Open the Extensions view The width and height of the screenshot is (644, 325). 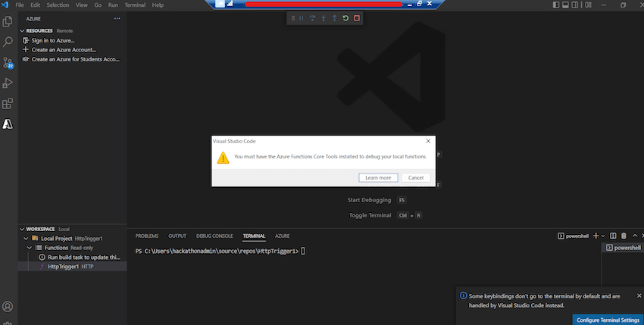tap(8, 104)
